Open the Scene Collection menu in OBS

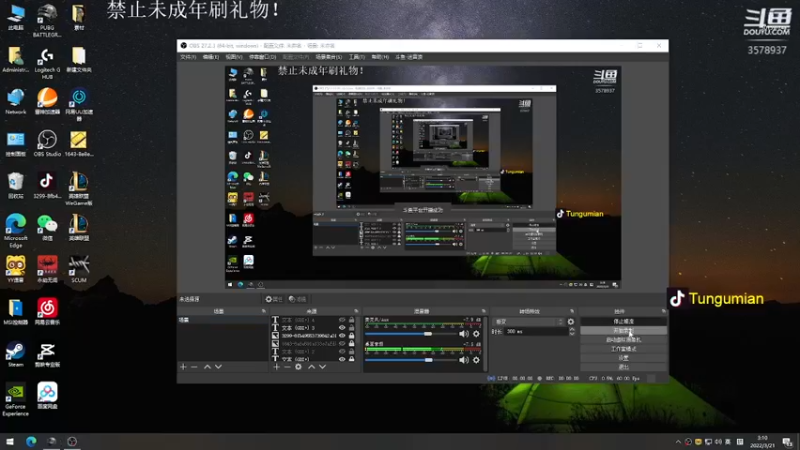tap(329, 57)
